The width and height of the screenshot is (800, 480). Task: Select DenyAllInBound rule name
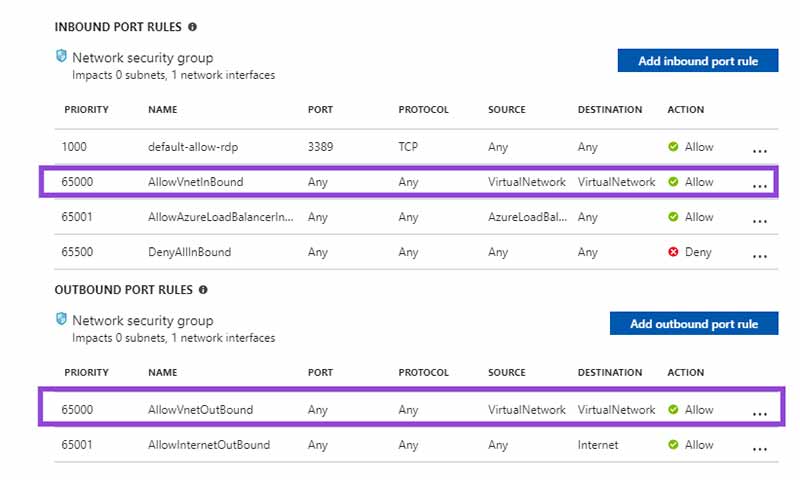point(189,252)
